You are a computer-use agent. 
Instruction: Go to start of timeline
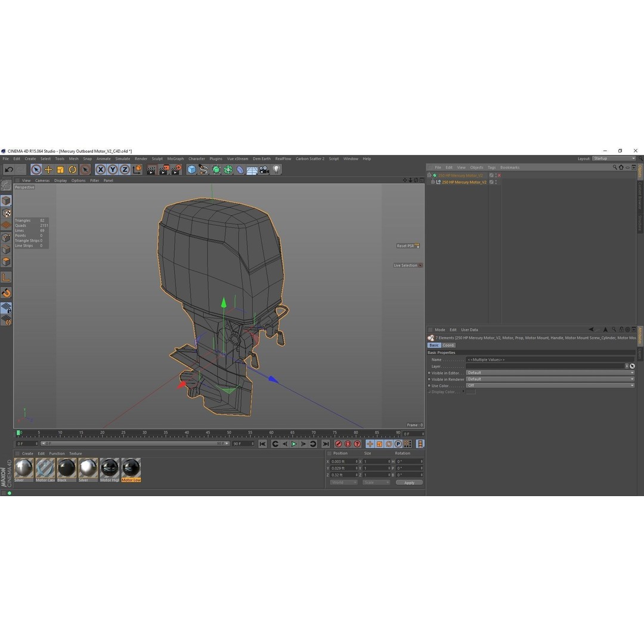pyautogui.click(x=262, y=444)
